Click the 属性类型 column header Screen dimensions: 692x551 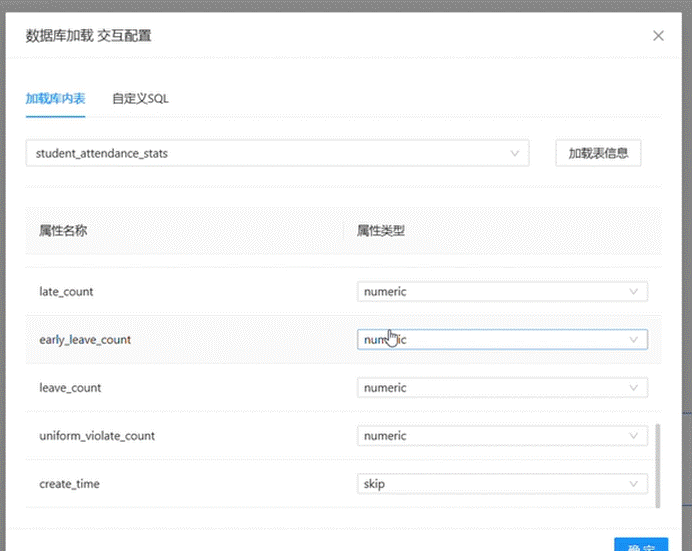pyautogui.click(x=381, y=230)
